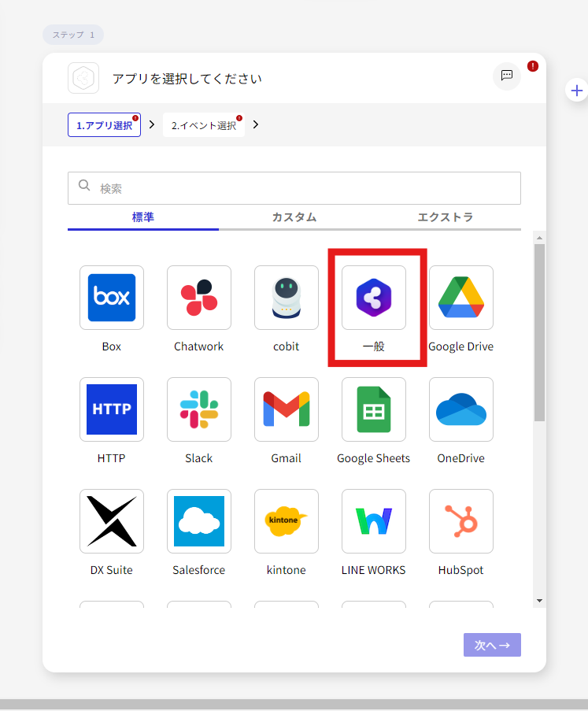Click scrollbar down arrow in app list
The image size is (588, 711).
539,601
